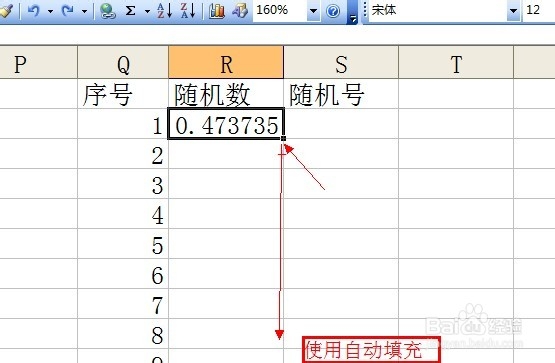Select column P header
The height and width of the screenshot is (363, 555).
pos(38,62)
